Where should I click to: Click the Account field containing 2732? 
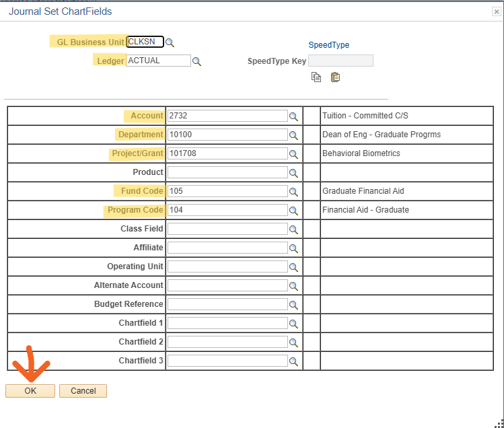(x=227, y=116)
